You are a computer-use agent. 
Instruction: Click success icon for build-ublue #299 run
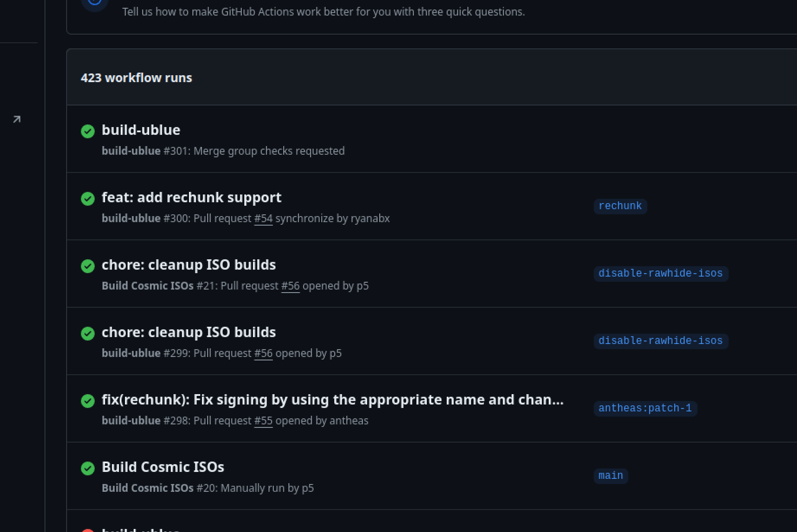coord(88,333)
